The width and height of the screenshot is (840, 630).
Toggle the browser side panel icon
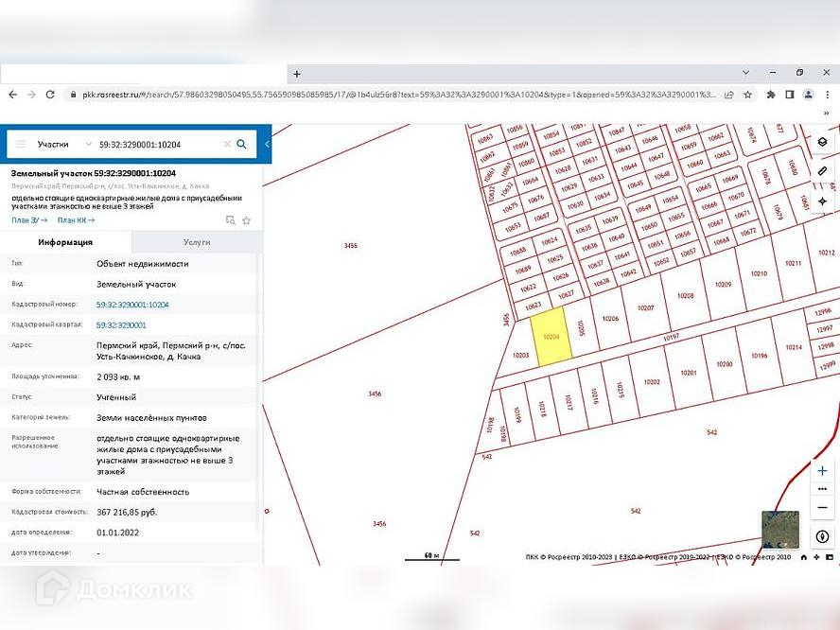click(790, 95)
